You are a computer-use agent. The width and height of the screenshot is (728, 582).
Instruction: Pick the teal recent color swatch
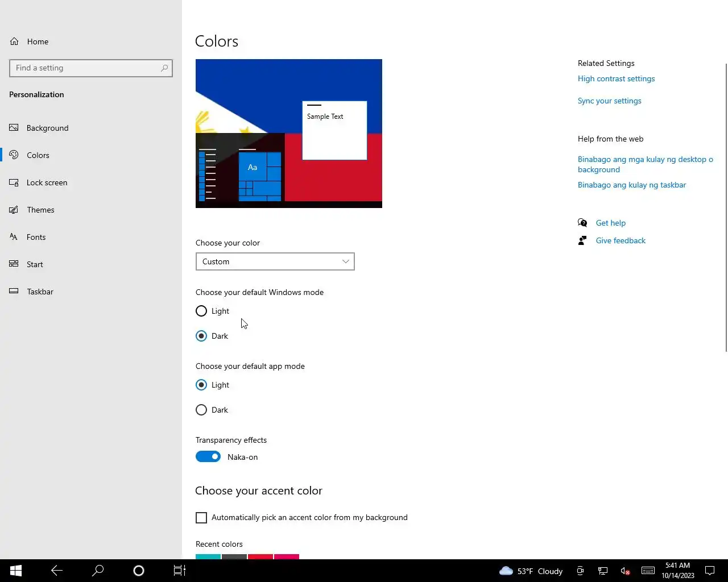point(208,557)
